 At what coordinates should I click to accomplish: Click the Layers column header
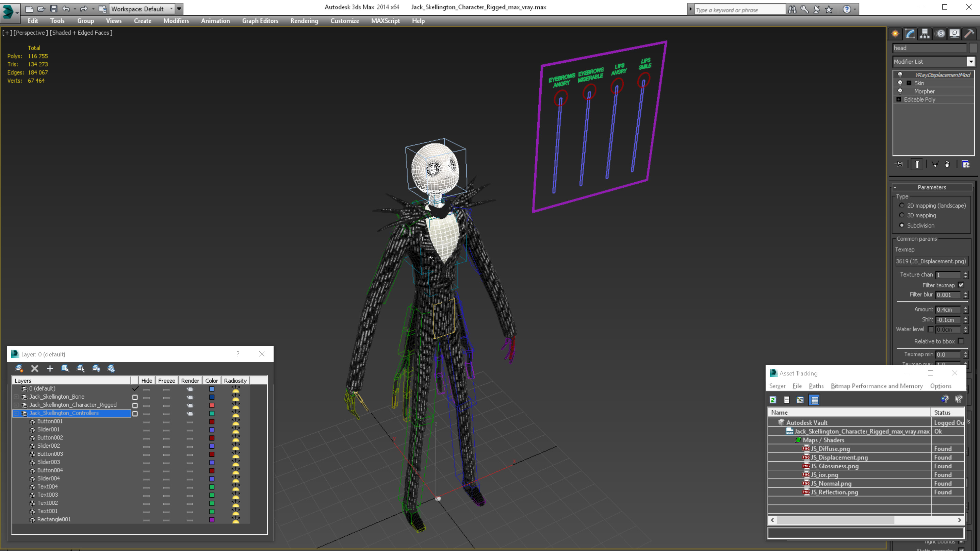[71, 381]
